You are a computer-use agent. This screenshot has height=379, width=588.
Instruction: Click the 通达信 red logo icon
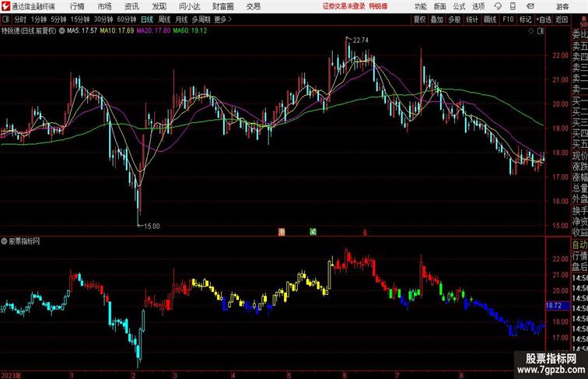point(5,6)
